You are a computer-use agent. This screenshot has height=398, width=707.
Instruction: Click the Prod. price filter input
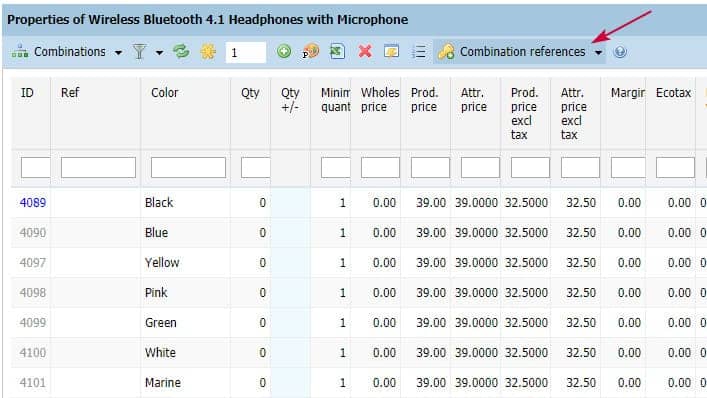pos(430,167)
